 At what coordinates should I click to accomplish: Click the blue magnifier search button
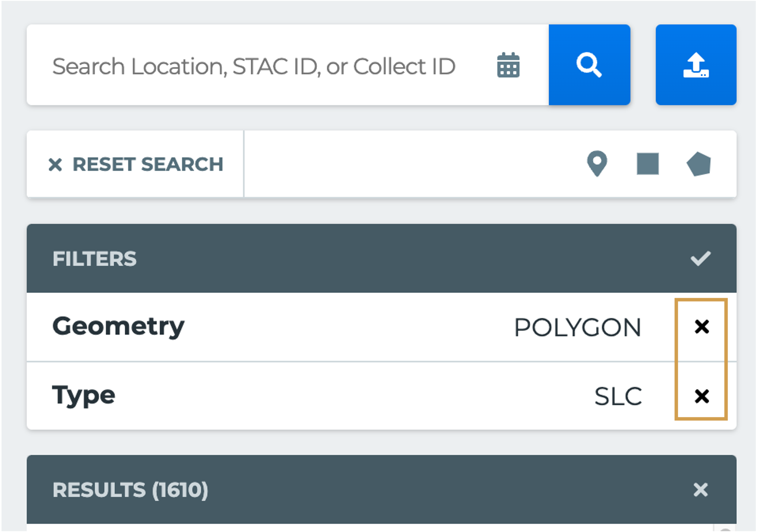coord(589,65)
